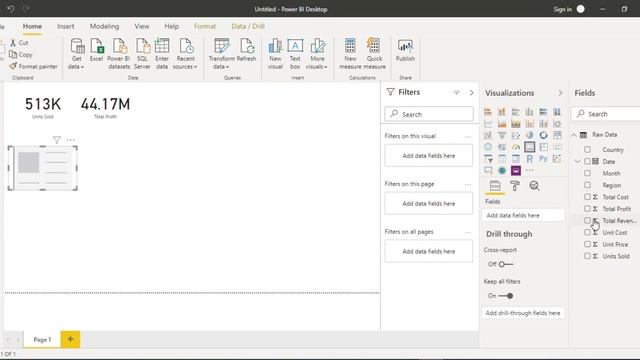Click SQL Server in ribbon

pyautogui.click(x=142, y=53)
